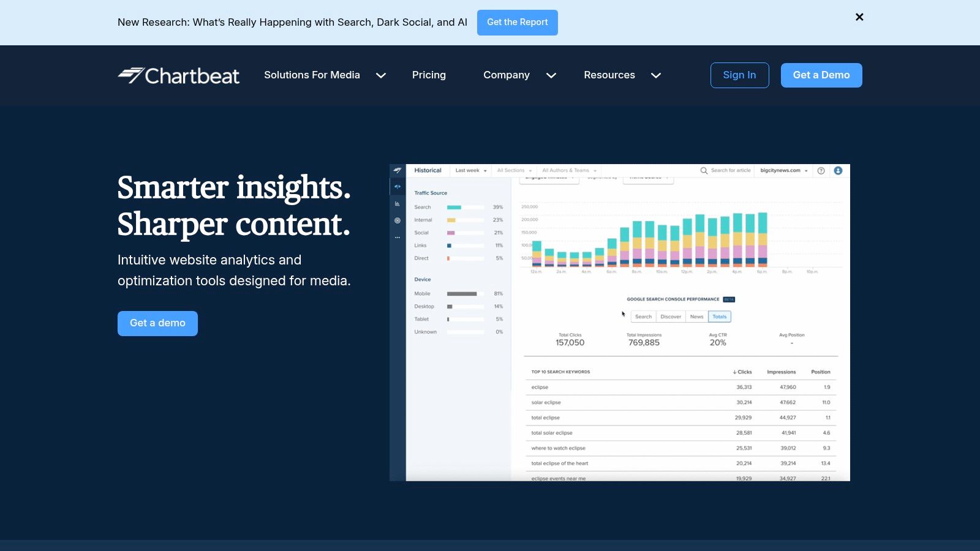Toggle to the Search view in Search Console panel

[x=643, y=317]
